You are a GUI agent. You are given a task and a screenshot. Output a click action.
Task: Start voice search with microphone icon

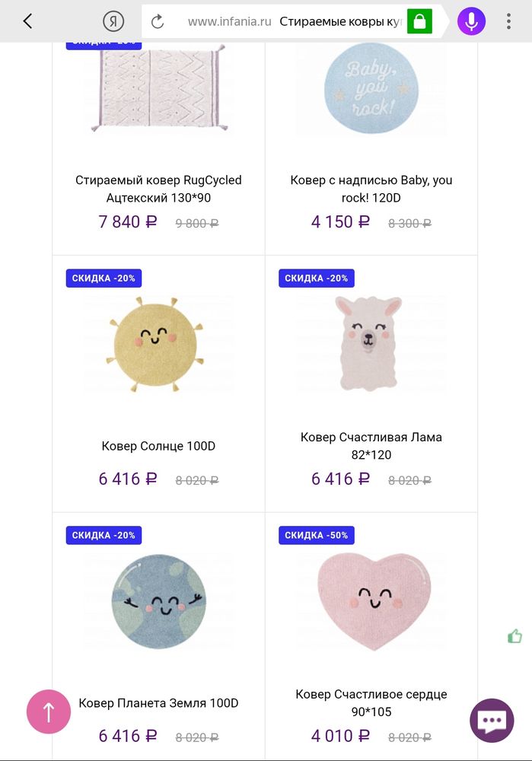pos(471,21)
